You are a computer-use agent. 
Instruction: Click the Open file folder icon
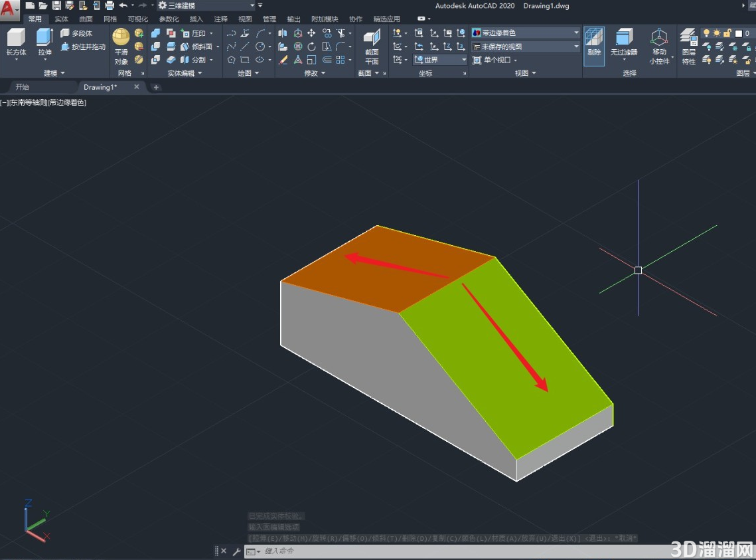pyautogui.click(x=43, y=5)
